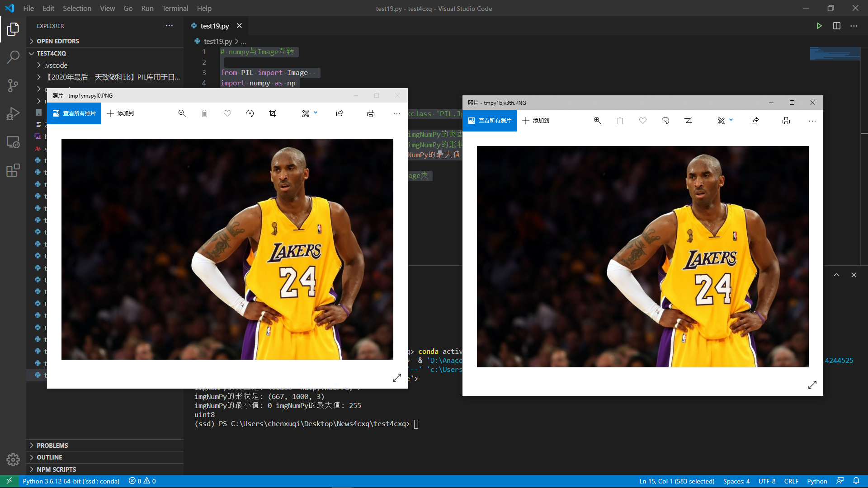Image resolution: width=868 pixels, height=488 pixels.
Task: Open zoom controls in the right Photos window
Action: click(x=597, y=121)
